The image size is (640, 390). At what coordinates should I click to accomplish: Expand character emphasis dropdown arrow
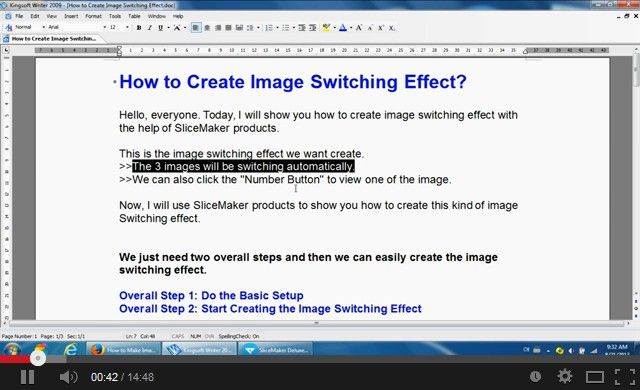[185, 28]
